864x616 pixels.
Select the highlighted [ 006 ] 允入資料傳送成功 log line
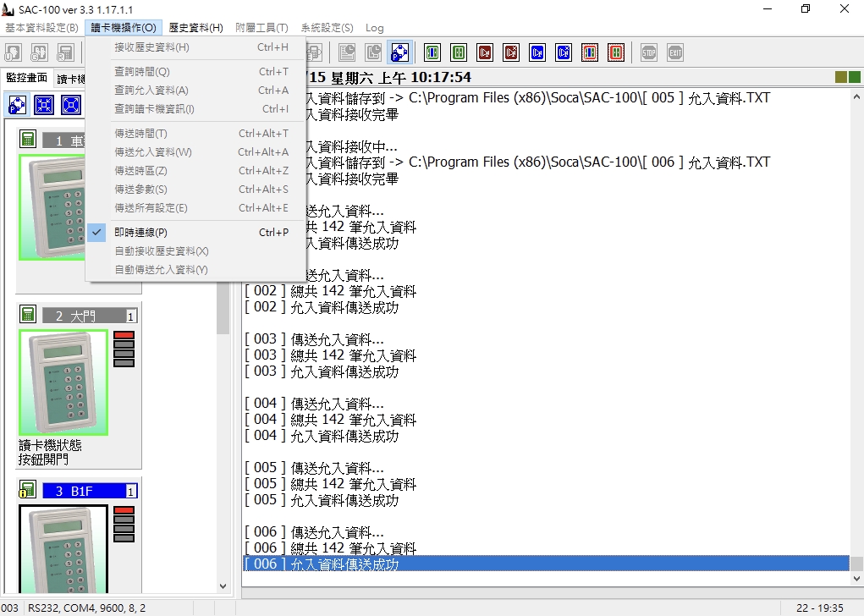pyautogui.click(x=546, y=564)
